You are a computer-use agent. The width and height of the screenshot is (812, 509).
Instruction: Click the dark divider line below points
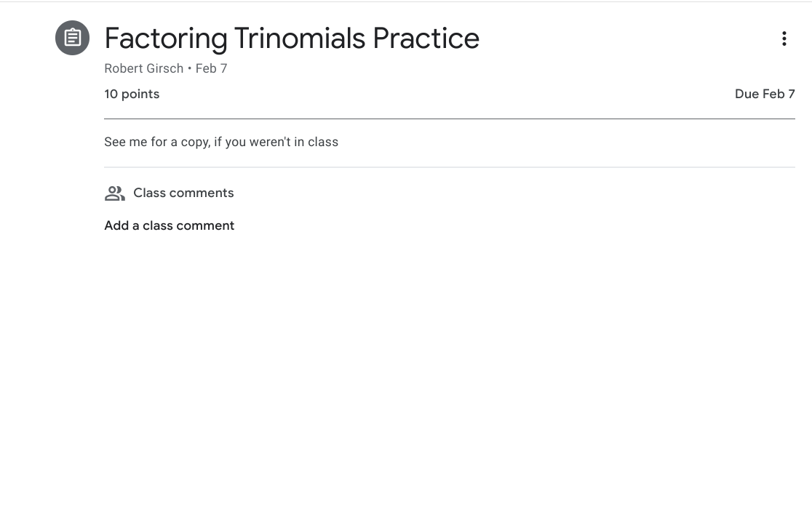(449, 119)
